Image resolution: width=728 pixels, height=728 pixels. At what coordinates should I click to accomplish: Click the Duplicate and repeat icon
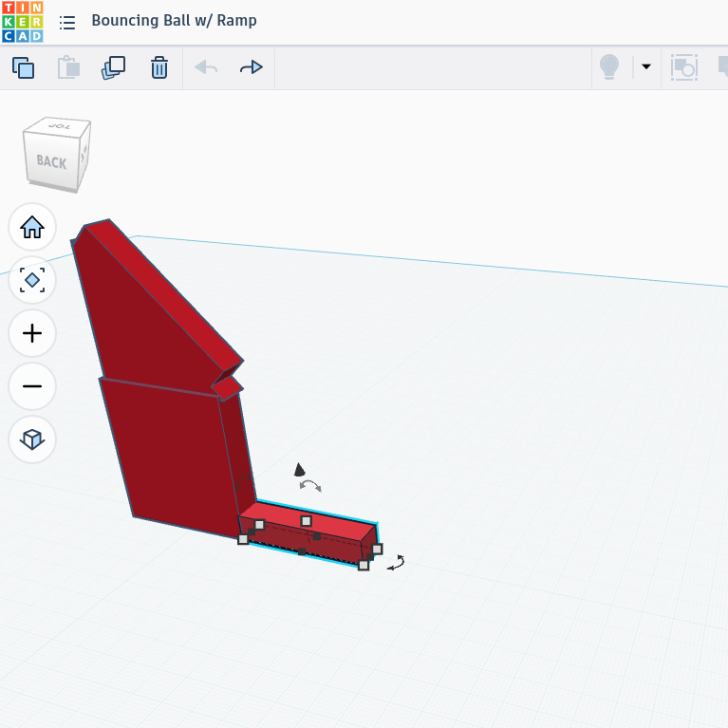pos(113,67)
